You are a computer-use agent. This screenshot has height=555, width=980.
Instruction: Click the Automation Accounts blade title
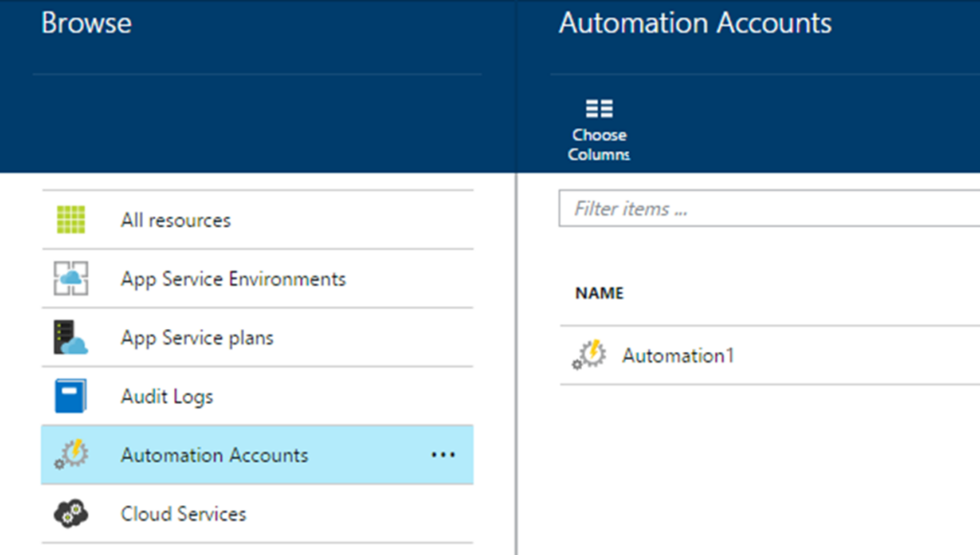pos(695,23)
